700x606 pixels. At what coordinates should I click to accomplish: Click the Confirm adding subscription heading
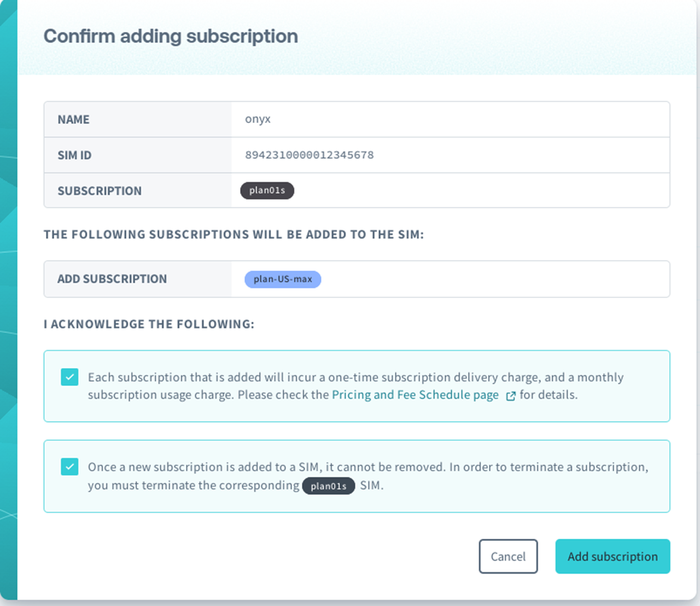click(171, 36)
